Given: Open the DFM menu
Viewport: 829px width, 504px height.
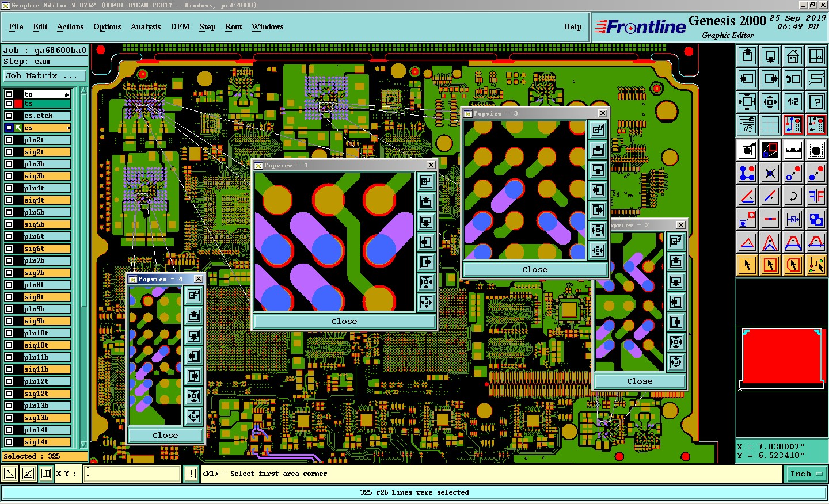Looking at the screenshot, I should click(180, 26).
